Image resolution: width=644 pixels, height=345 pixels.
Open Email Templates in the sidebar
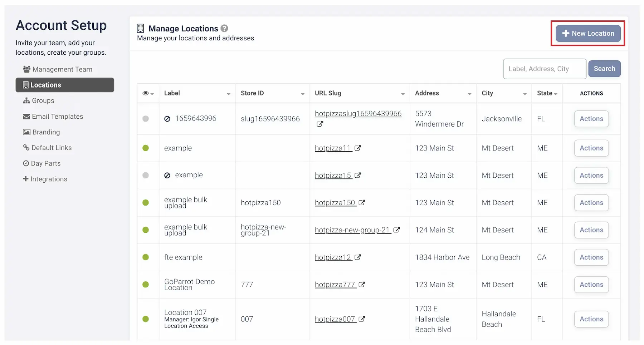pos(53,117)
